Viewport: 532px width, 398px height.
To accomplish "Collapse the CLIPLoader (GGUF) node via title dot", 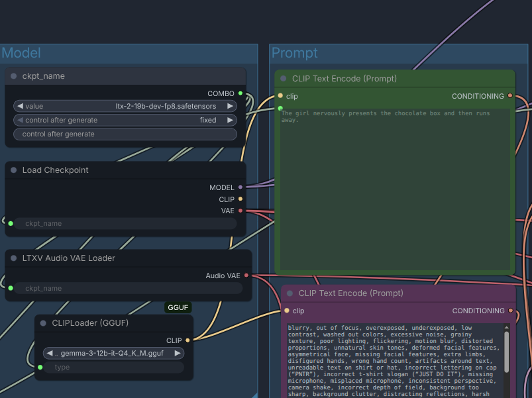I will (43, 323).
